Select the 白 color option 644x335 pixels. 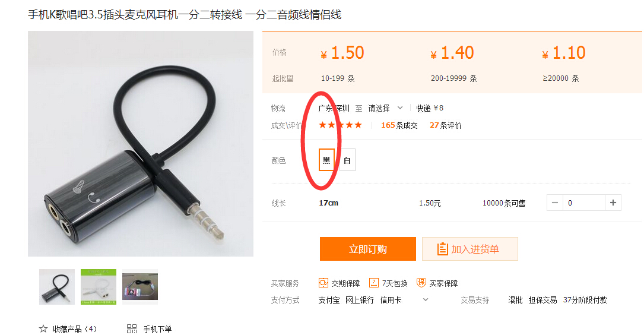click(x=347, y=160)
